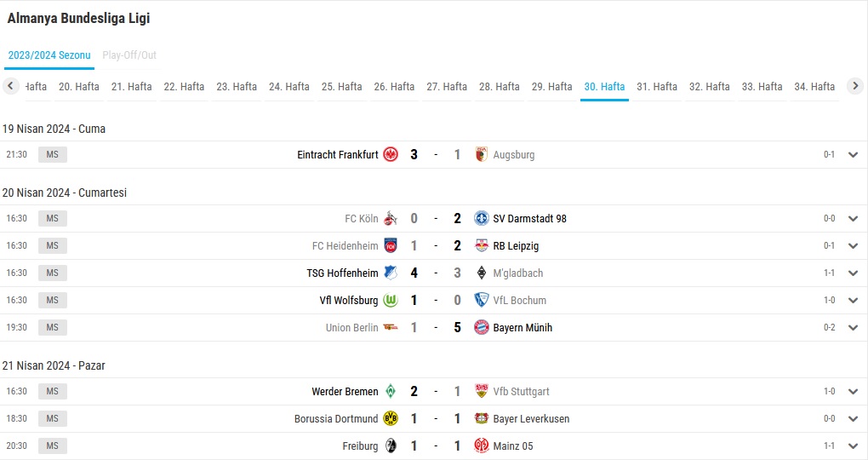The image size is (868, 460).
Task: Switch to the Play-Off/Out tab
Action: [129, 55]
